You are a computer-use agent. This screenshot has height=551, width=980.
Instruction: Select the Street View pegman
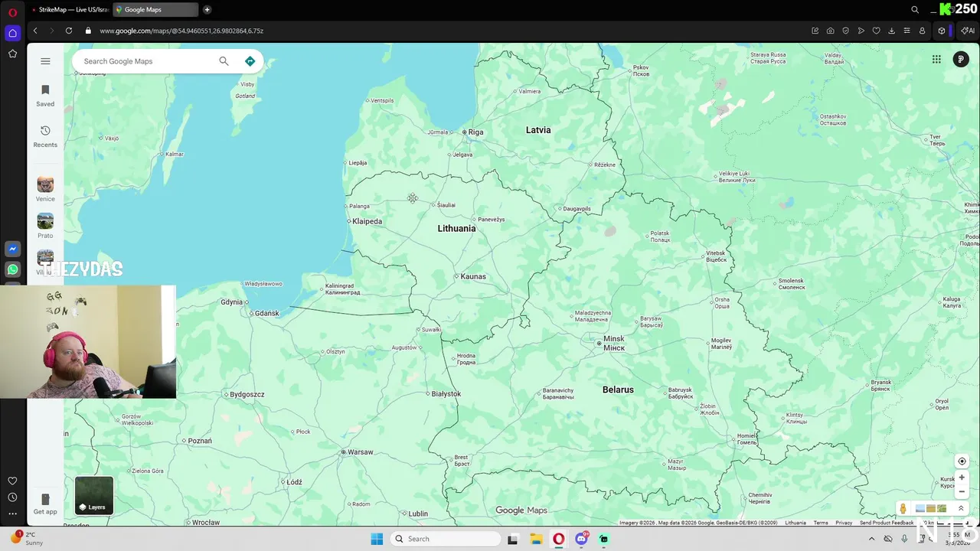903,509
